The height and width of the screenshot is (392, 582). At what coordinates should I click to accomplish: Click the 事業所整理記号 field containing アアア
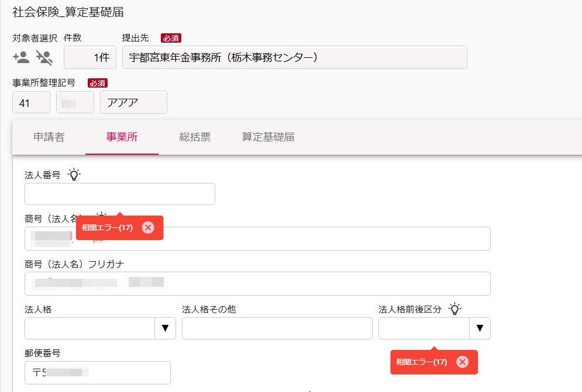pos(133,102)
